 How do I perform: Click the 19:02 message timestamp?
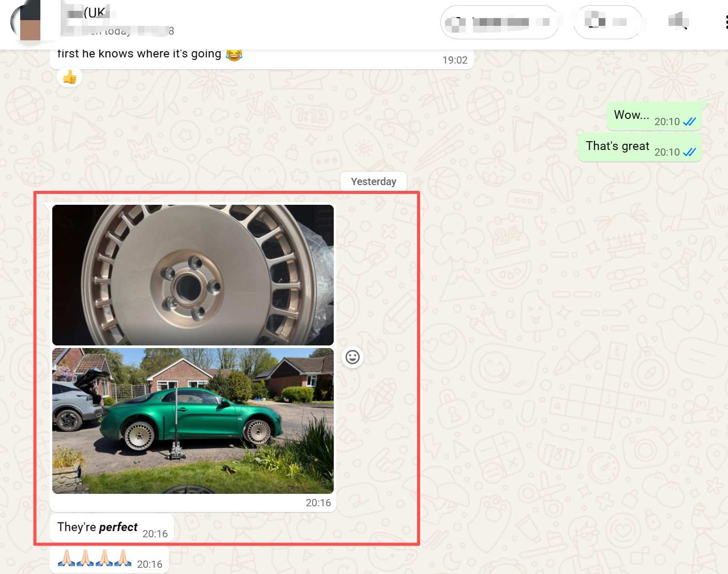coord(455,60)
